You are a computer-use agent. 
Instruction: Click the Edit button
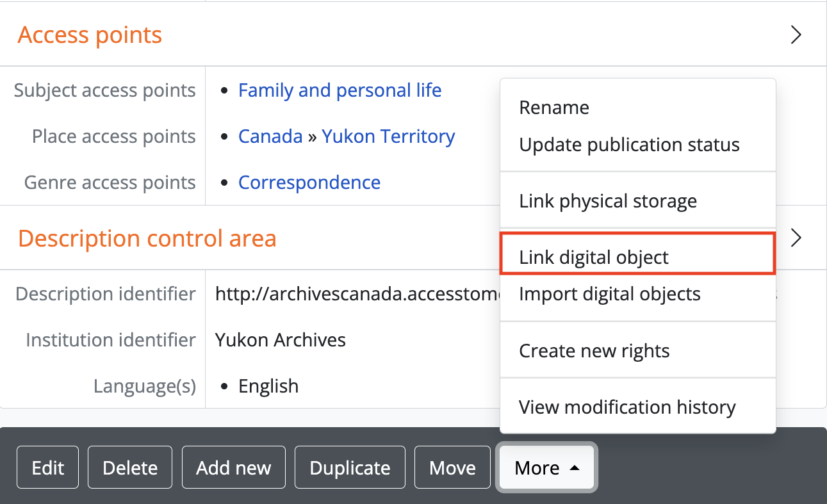[48, 468]
